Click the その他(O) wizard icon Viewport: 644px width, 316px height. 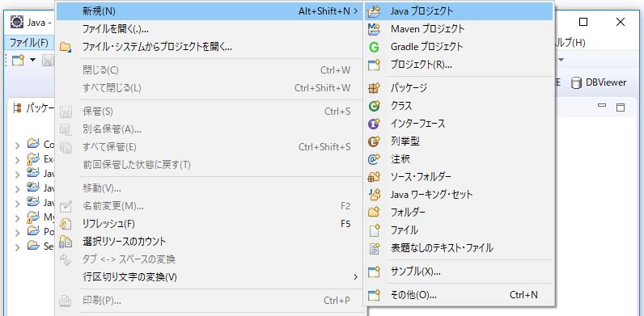pyautogui.click(x=374, y=295)
